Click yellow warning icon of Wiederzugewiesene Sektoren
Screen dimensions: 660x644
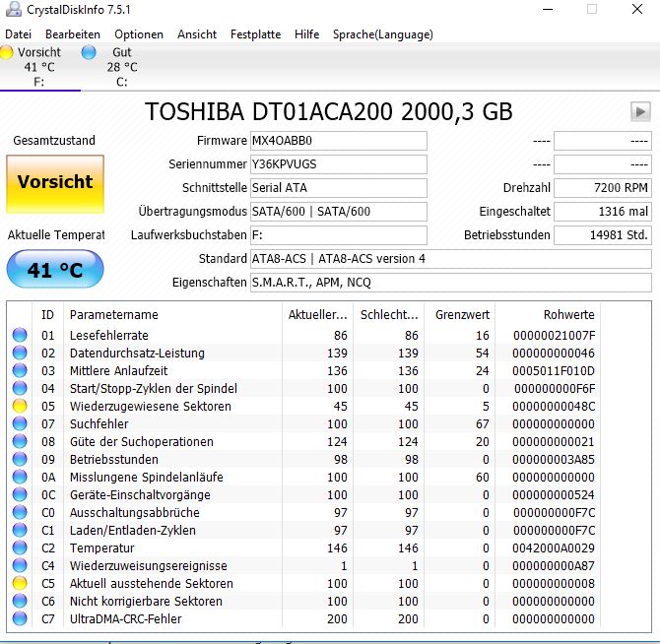(x=20, y=406)
